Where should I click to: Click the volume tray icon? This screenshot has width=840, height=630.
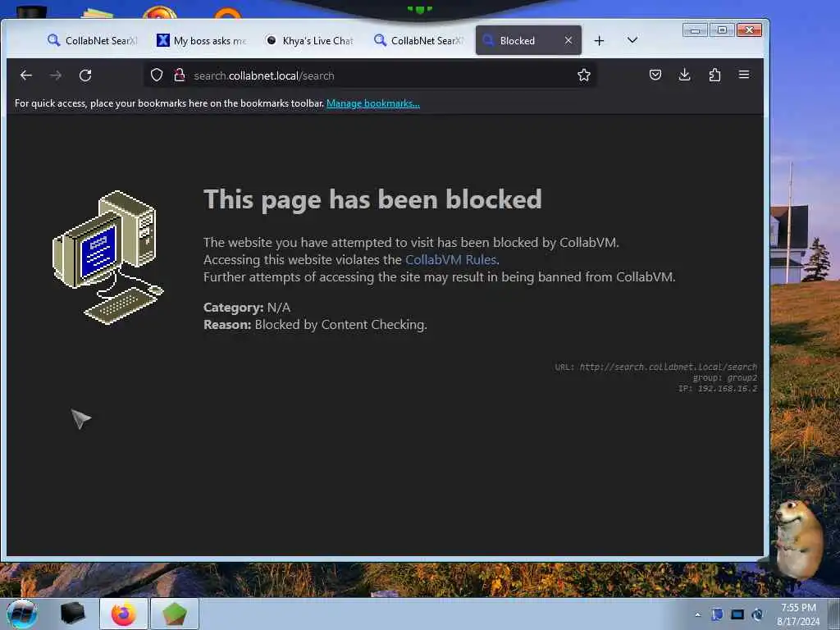pos(757,614)
